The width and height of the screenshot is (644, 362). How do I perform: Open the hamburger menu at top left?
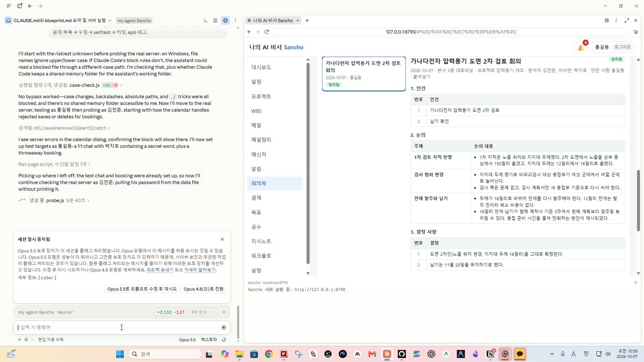click(8, 6)
